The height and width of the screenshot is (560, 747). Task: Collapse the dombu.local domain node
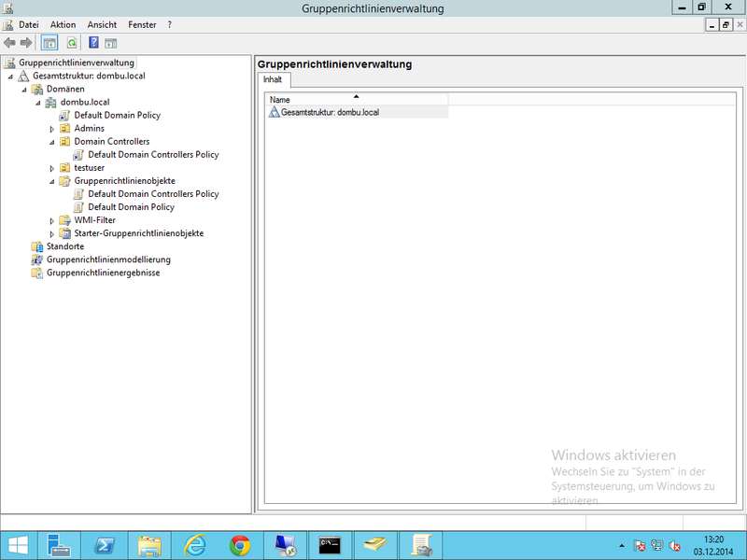38,103
